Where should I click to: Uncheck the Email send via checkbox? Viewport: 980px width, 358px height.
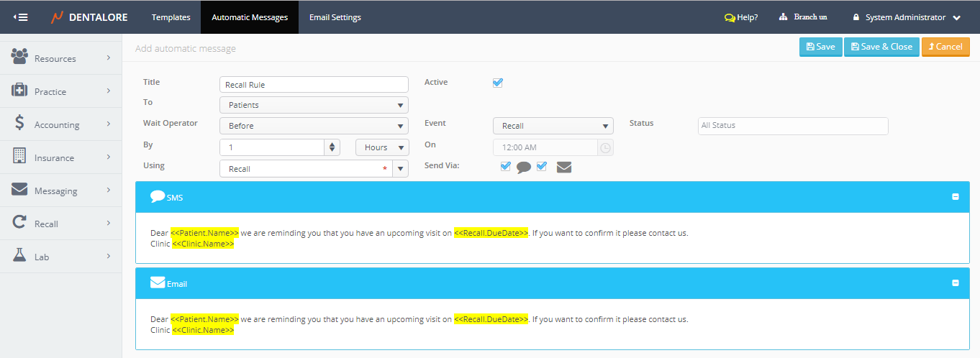click(x=542, y=166)
